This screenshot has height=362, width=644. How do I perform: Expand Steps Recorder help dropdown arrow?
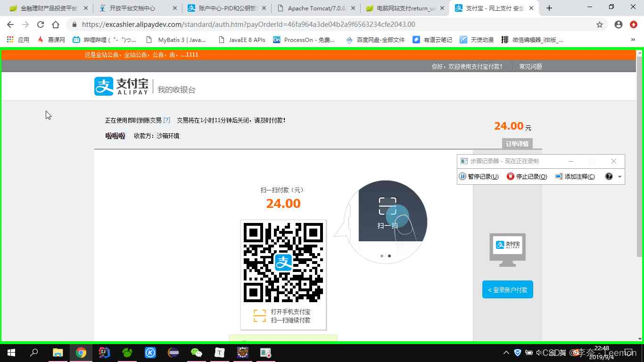coord(619,177)
